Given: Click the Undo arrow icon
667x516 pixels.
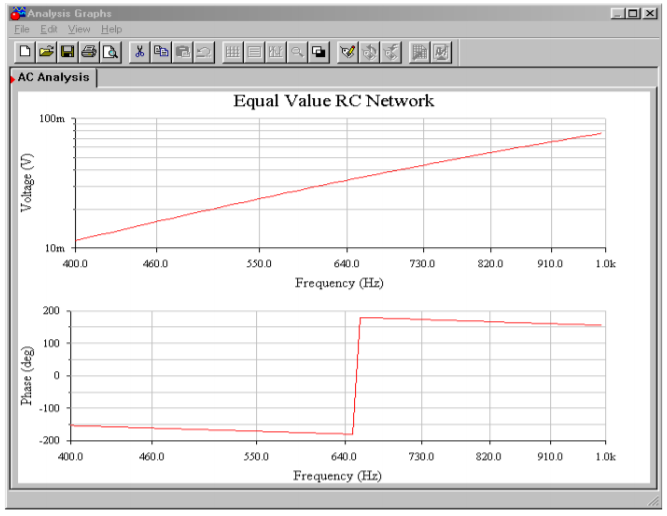Looking at the screenshot, I should [203, 51].
